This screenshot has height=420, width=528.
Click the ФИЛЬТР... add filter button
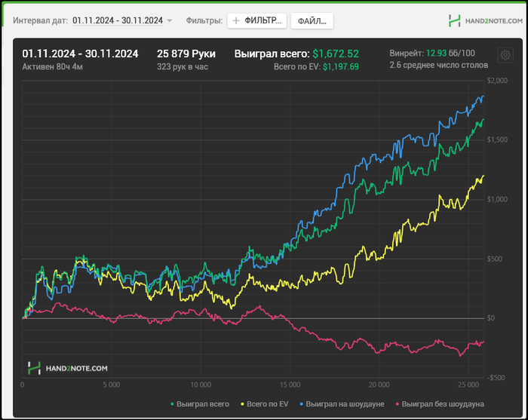(257, 21)
